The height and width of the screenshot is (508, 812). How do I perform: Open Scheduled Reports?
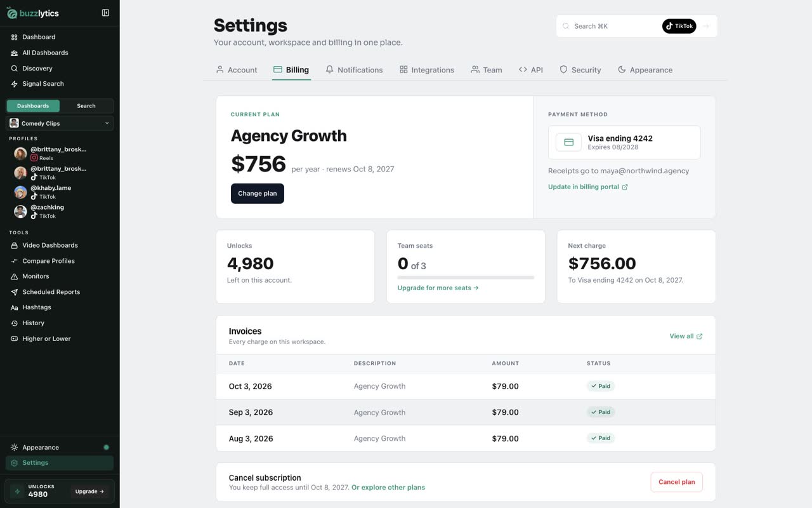(x=60, y=292)
